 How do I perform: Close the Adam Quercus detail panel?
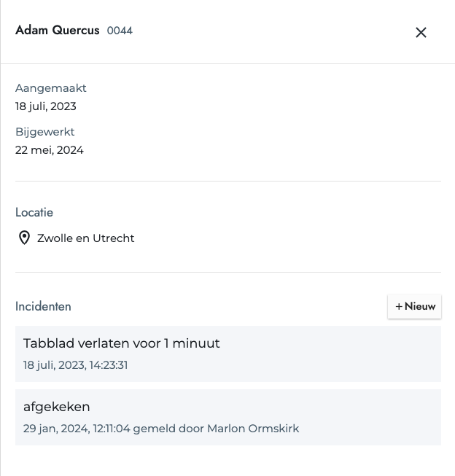(x=421, y=33)
